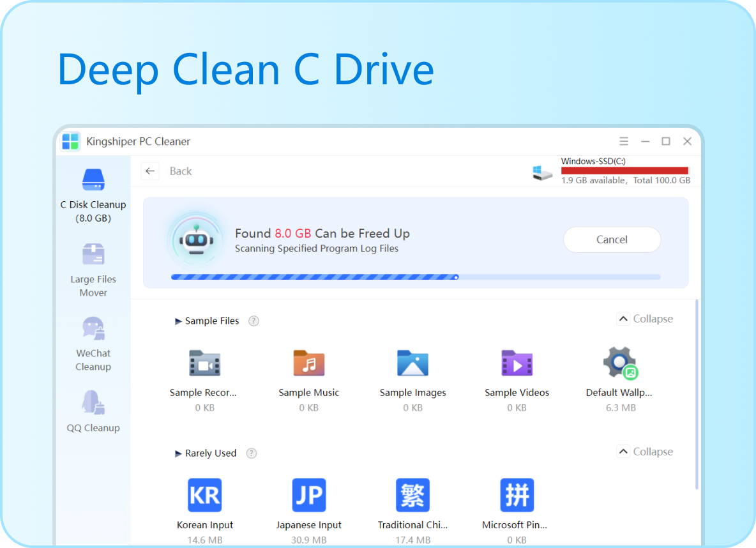This screenshot has height=548, width=756.
Task: Open Large Files Mover sidebar icon
Action: point(93,254)
